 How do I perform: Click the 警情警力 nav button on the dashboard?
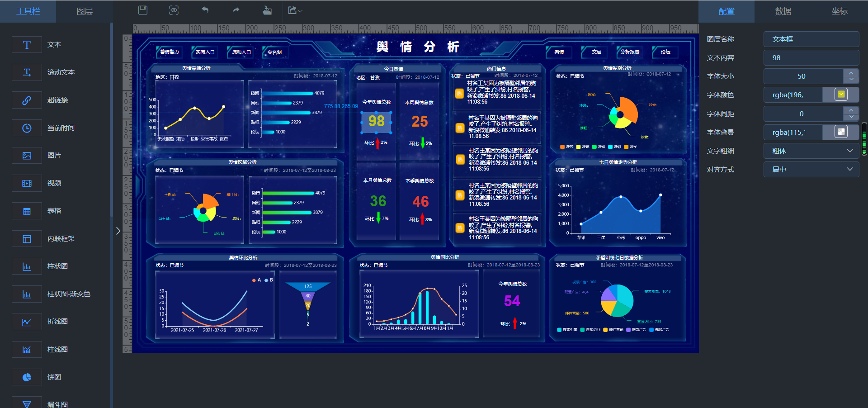[x=170, y=52]
